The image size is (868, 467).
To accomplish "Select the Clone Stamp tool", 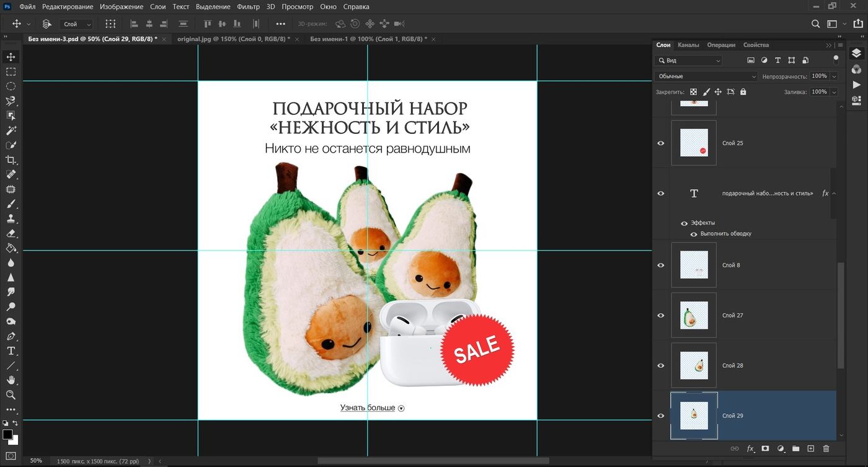I will coord(11,219).
